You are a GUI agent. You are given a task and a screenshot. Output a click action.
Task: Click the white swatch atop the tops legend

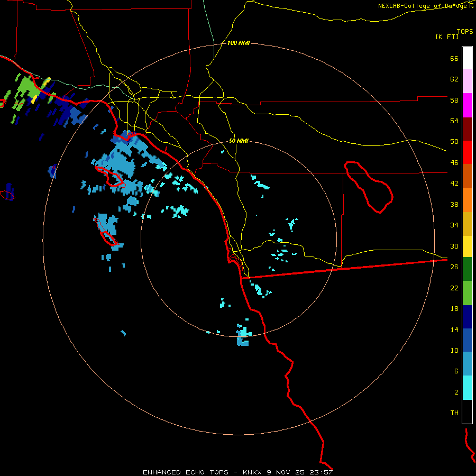[467, 58]
